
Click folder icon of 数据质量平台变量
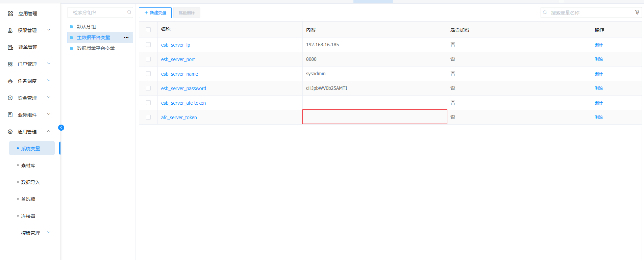click(x=72, y=48)
